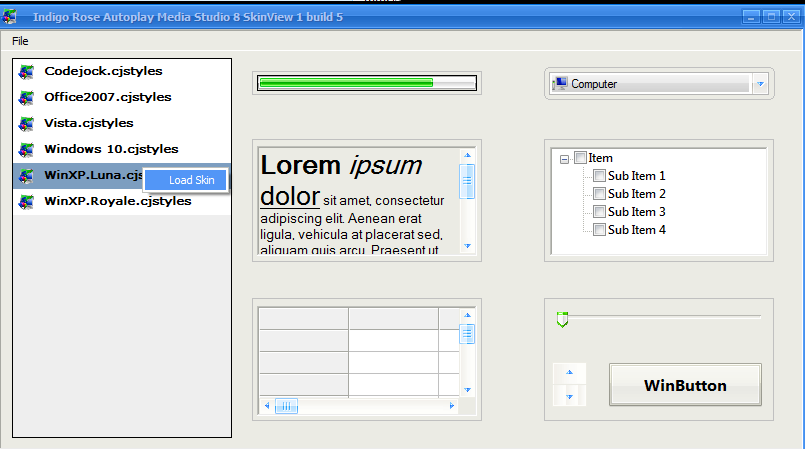This screenshot has height=449, width=805.
Task: Click the grid vertical scrollbar thumb
Action: tap(467, 335)
